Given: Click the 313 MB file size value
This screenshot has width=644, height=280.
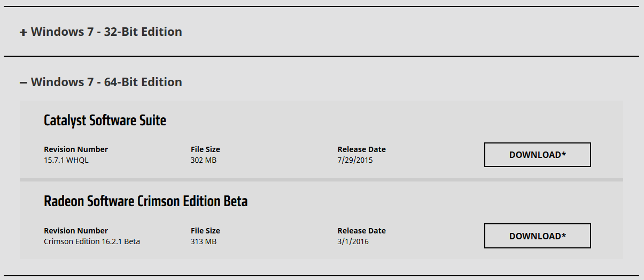Looking at the screenshot, I should tap(204, 241).
